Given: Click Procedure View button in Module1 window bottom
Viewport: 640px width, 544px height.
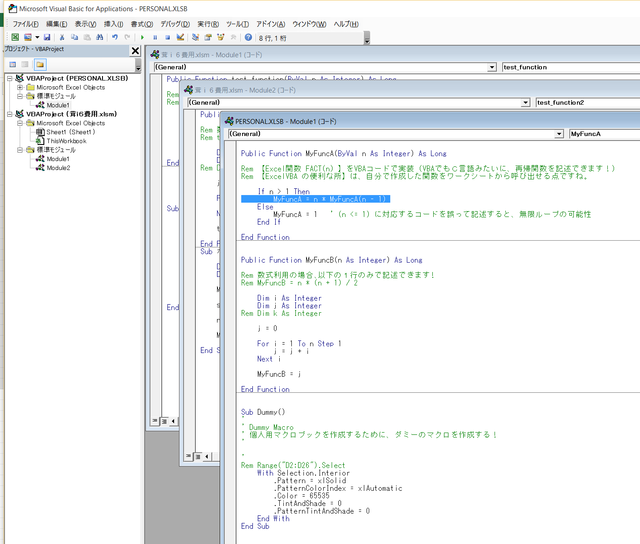Looking at the screenshot, I should [x=156, y=421].
